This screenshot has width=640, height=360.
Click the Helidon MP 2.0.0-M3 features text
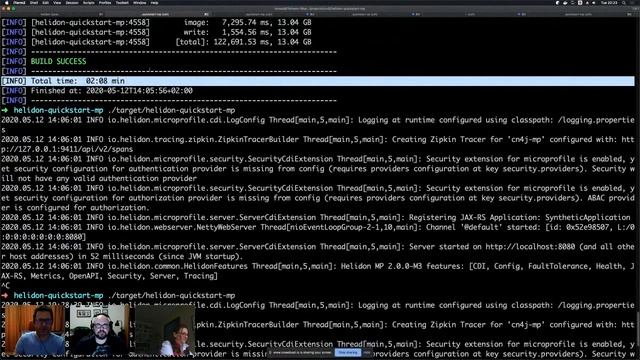click(403, 266)
